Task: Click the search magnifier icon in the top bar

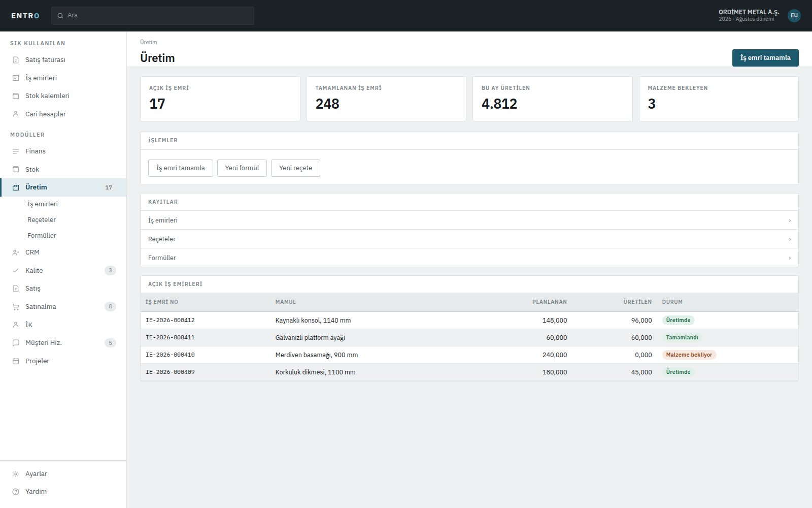Action: pyautogui.click(x=60, y=16)
